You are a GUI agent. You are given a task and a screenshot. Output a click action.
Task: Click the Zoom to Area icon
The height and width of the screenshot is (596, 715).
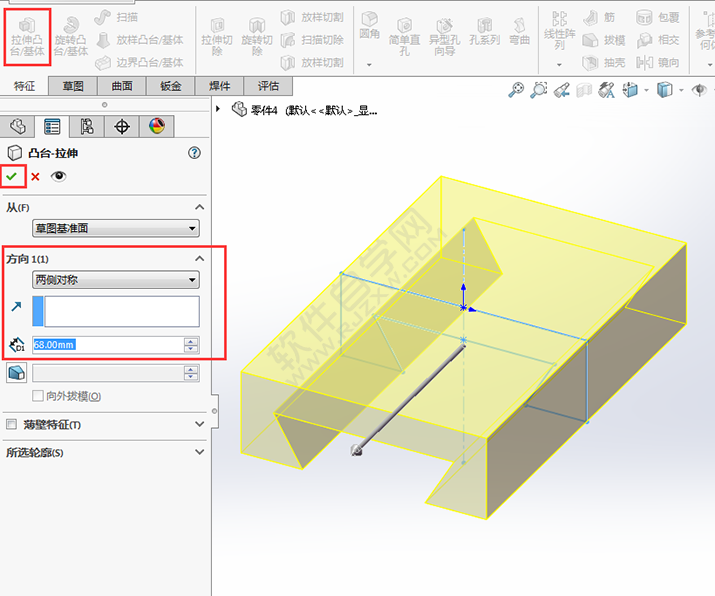coord(539,90)
